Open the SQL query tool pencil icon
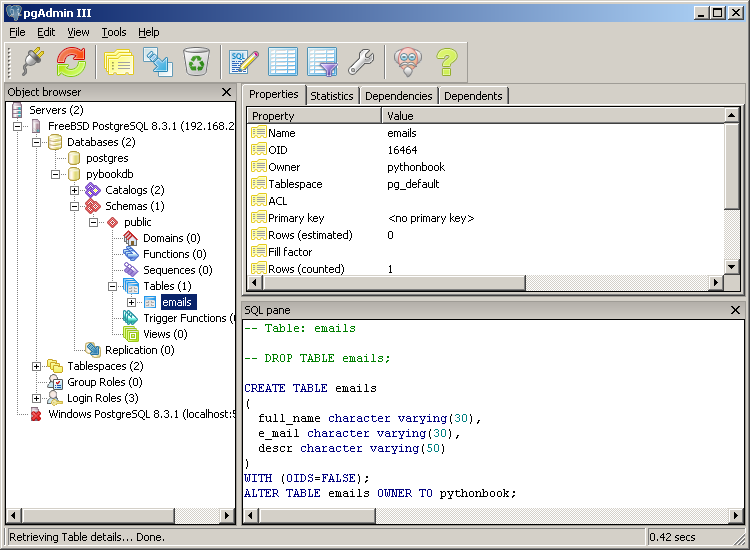Viewport: 750px width, 550px height. pos(243,62)
